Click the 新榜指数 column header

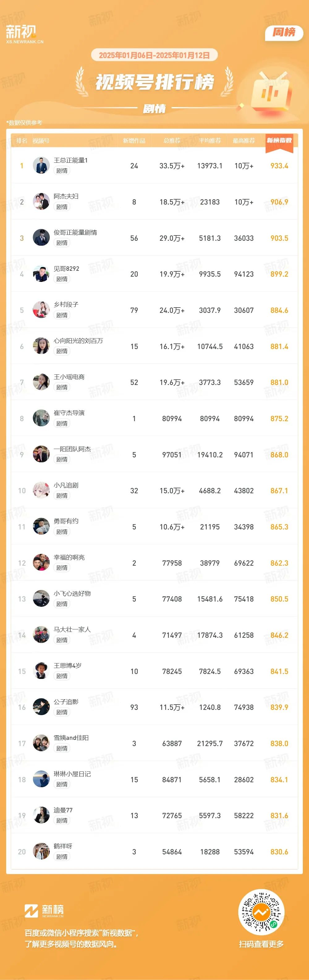(x=279, y=140)
